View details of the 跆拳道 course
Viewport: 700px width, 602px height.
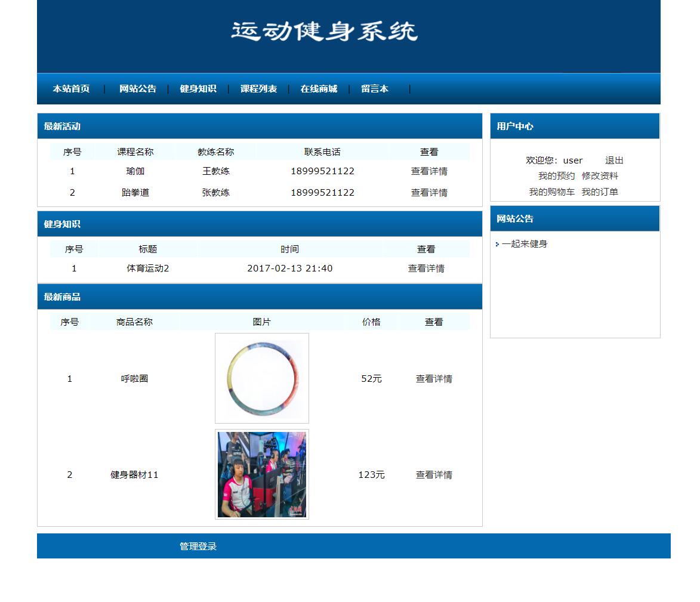click(x=430, y=192)
